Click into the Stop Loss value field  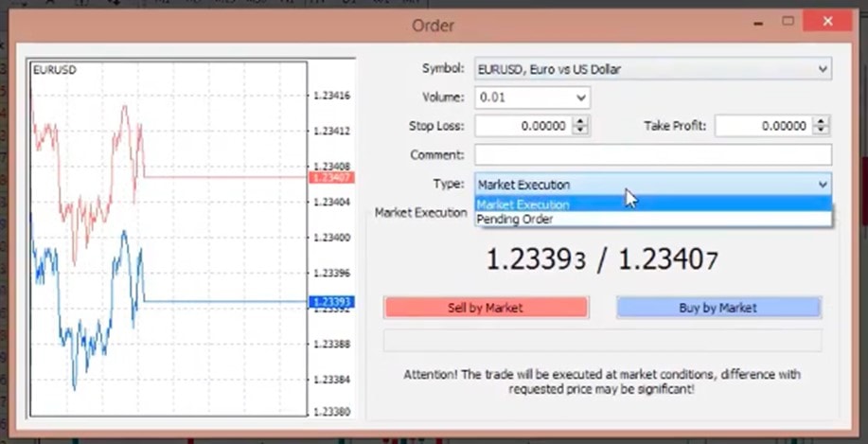(x=523, y=126)
